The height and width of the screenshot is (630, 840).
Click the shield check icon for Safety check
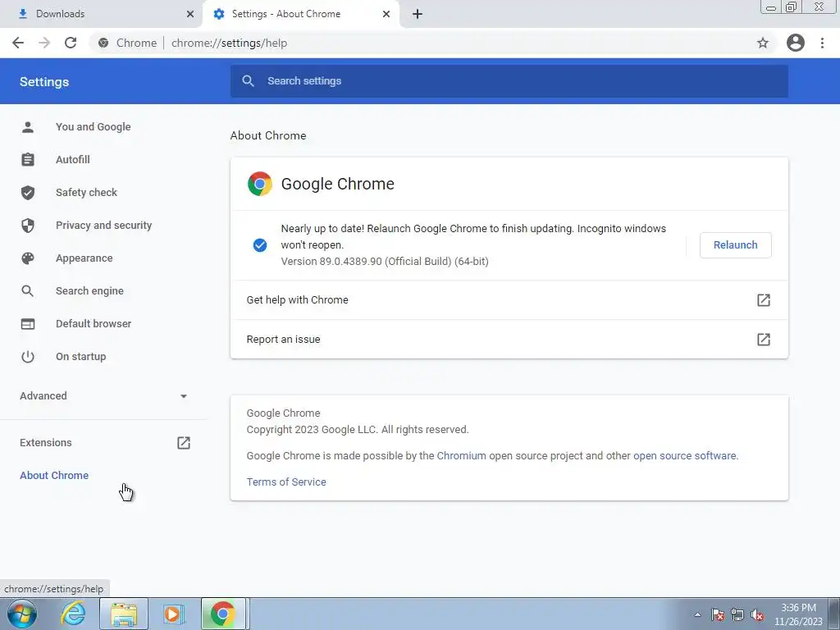[28, 192]
